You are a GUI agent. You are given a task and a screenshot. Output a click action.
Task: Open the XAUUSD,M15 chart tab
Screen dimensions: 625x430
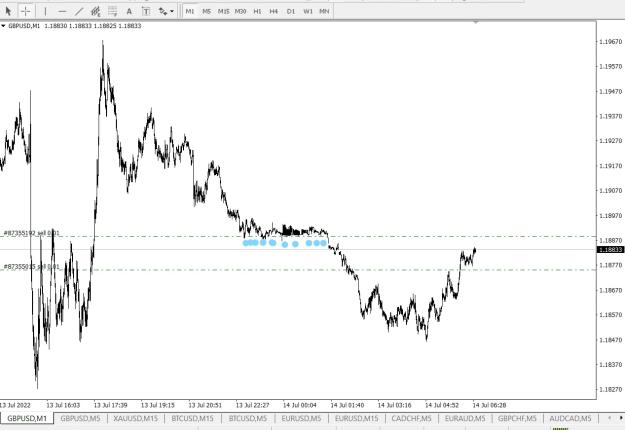click(136, 418)
